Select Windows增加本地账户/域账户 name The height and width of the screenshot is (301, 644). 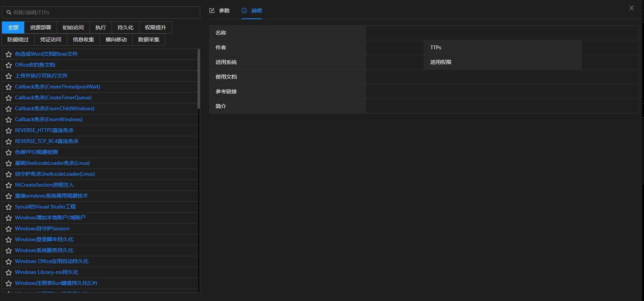click(x=50, y=218)
